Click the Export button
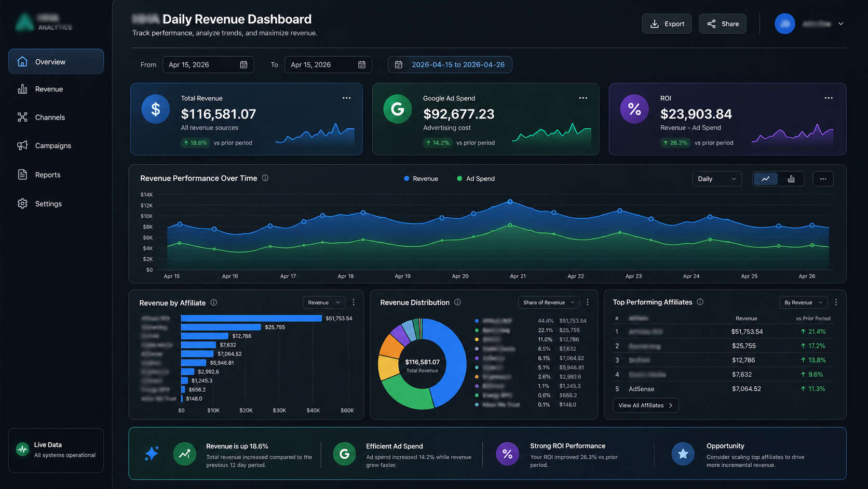This screenshot has width=868, height=489. click(667, 24)
